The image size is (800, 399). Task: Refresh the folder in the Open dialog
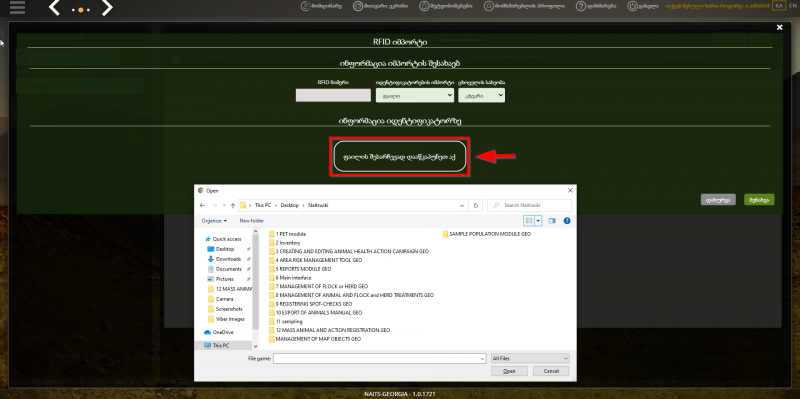click(x=476, y=205)
